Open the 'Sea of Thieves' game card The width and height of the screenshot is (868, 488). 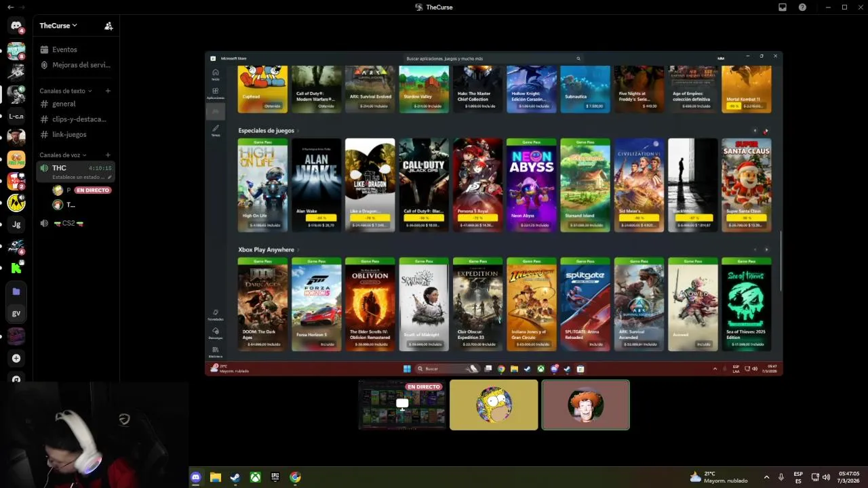click(x=746, y=304)
